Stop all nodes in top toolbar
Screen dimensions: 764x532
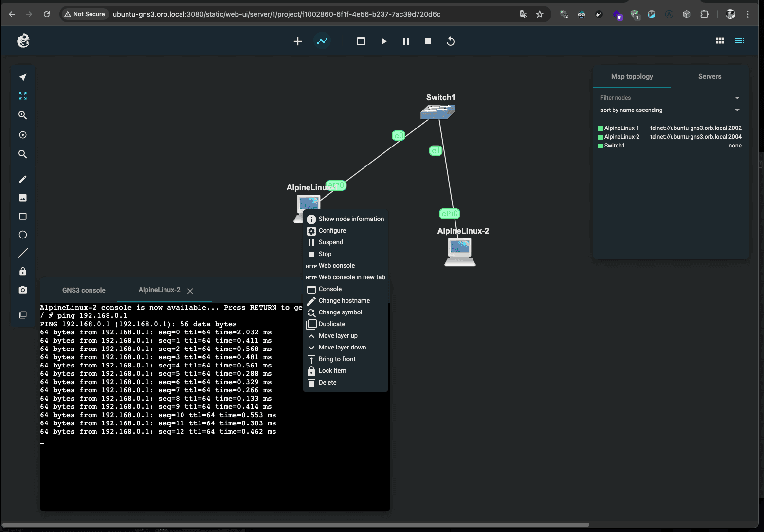(x=428, y=41)
